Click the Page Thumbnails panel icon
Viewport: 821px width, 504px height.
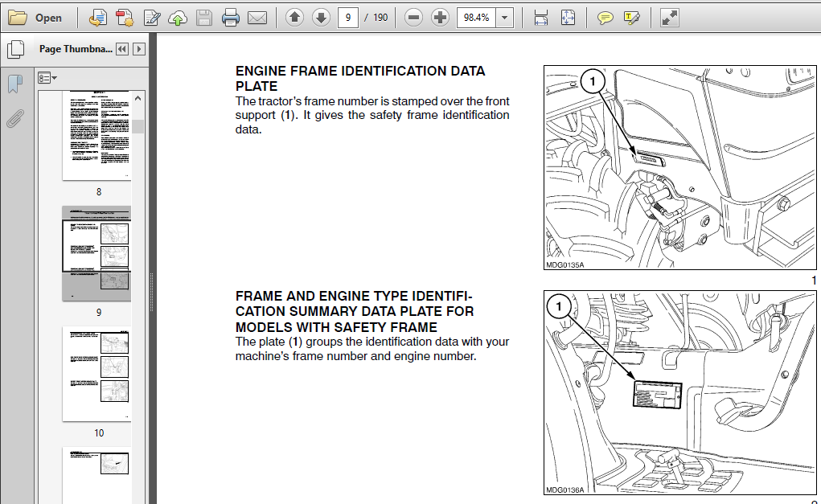click(16, 49)
